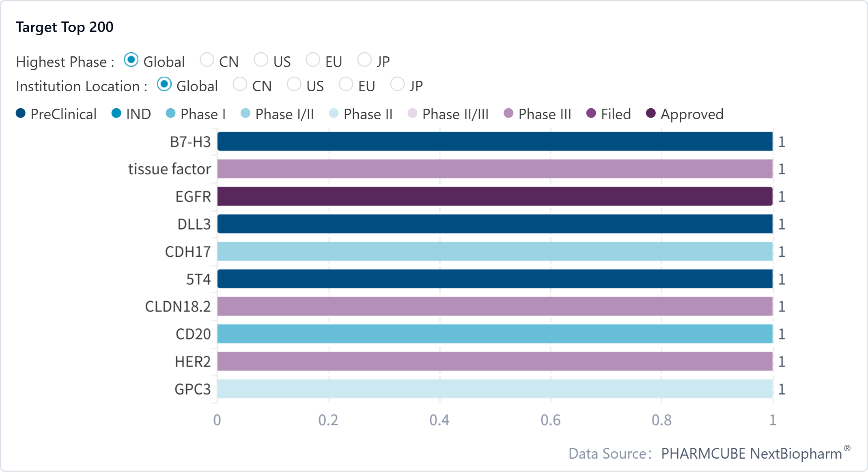Click the GPC3 Phase II bar

coord(494,388)
